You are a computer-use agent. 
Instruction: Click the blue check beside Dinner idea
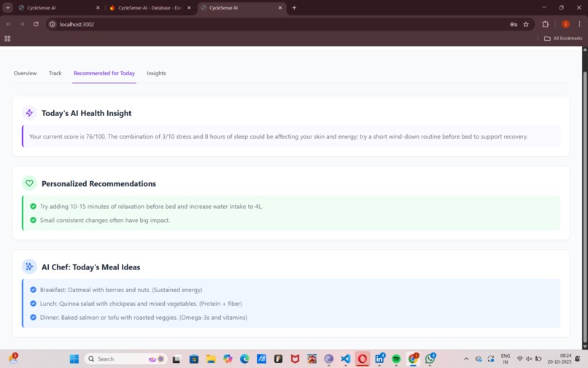[33, 318]
